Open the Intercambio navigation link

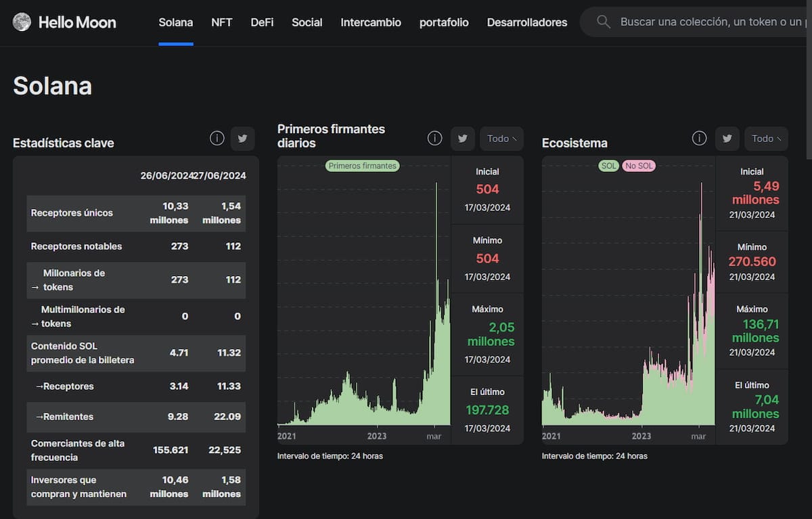(370, 22)
